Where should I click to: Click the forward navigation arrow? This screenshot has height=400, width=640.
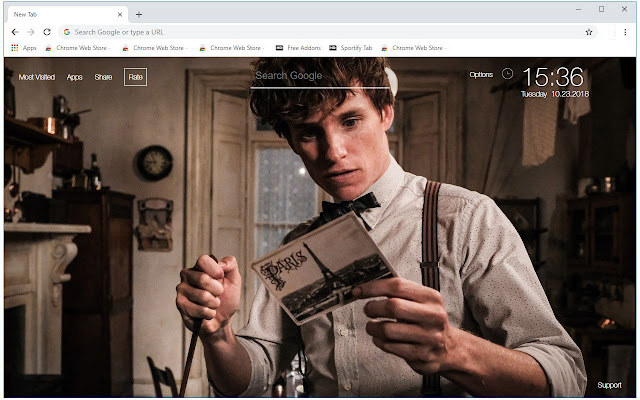coord(31,32)
